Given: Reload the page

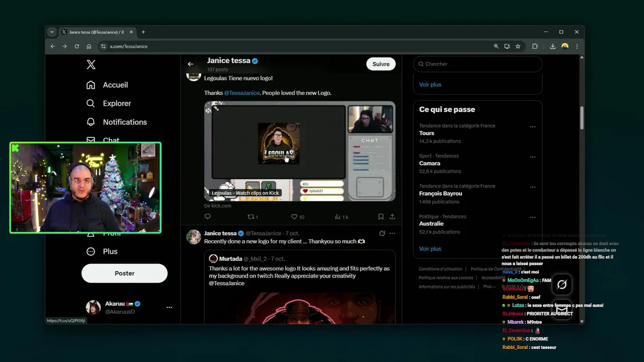Looking at the screenshot, I should pos(76,46).
